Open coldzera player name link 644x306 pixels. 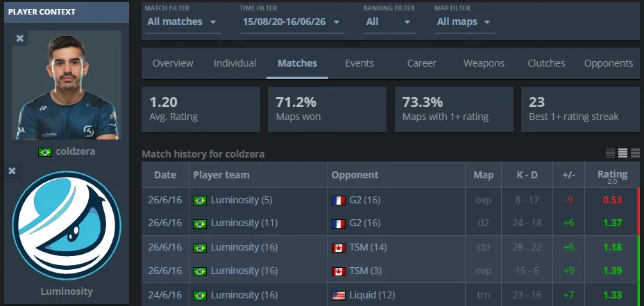click(x=76, y=151)
